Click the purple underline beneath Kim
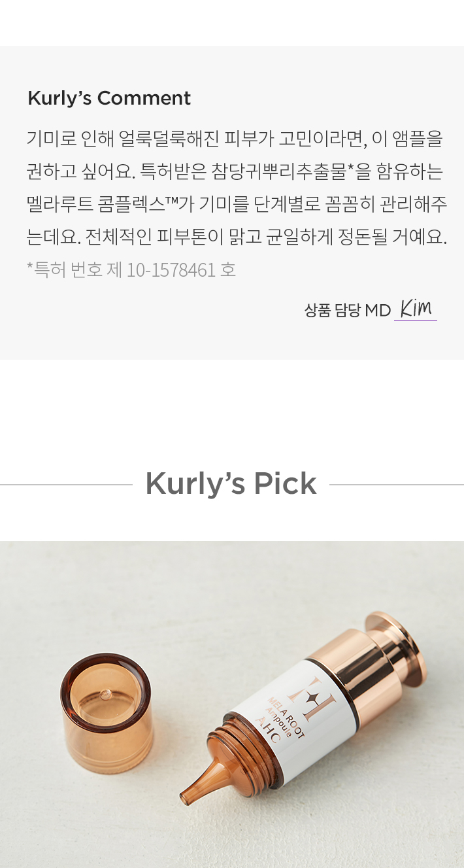This screenshot has width=464, height=868. [x=416, y=320]
